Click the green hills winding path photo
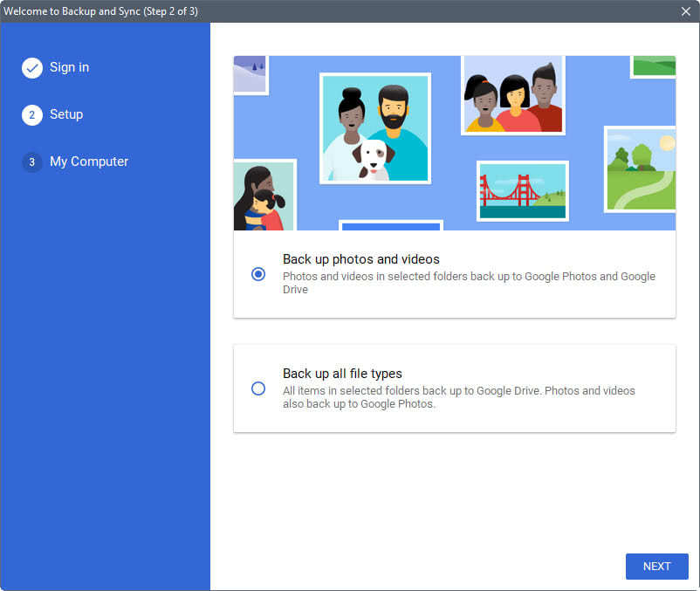 640,169
